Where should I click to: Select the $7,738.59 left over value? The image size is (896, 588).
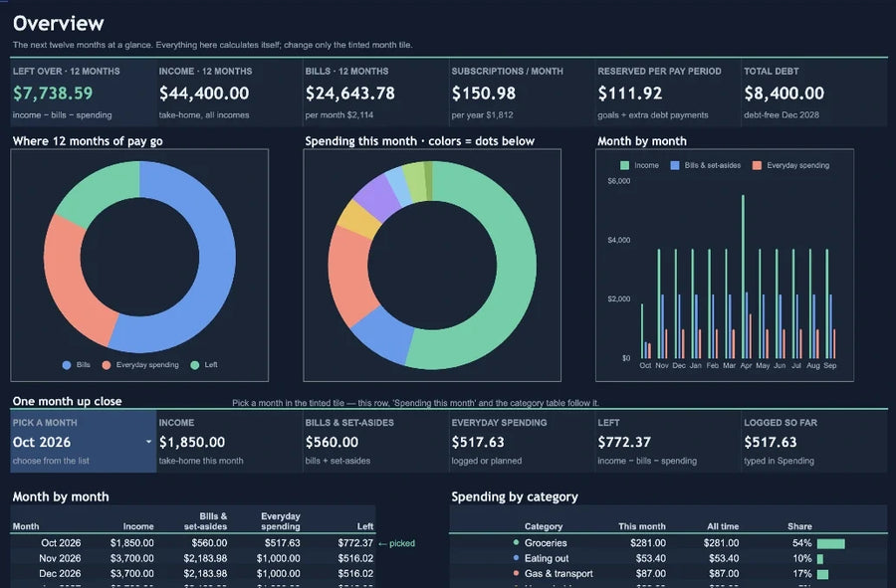click(x=53, y=94)
